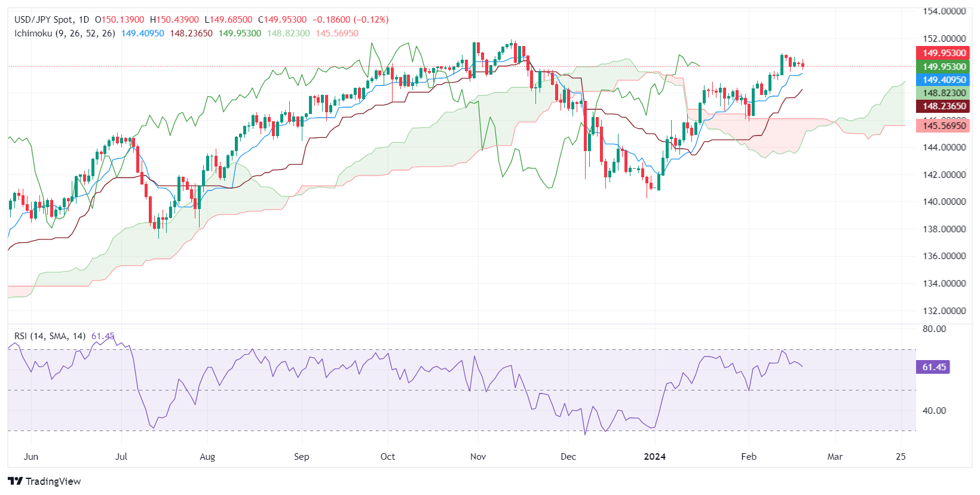Click the blue 149.40950 Ichimoku legend value
The height and width of the screenshot is (495, 980).
coord(142,33)
